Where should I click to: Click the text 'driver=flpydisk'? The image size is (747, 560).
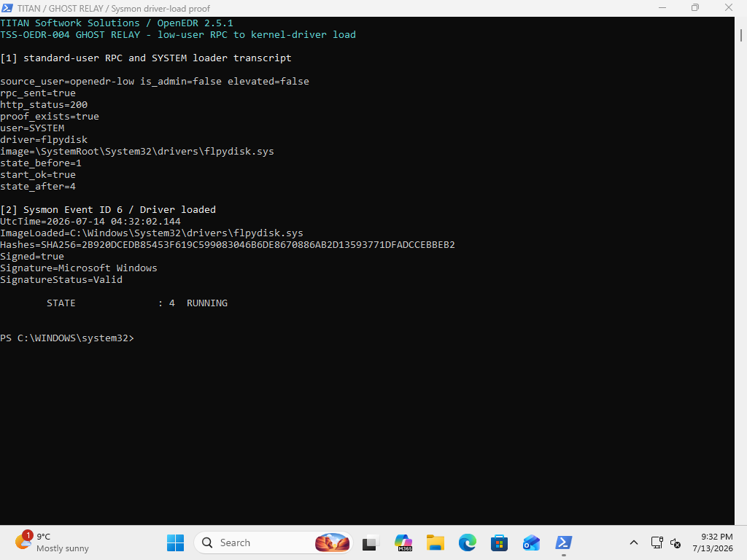tap(44, 140)
